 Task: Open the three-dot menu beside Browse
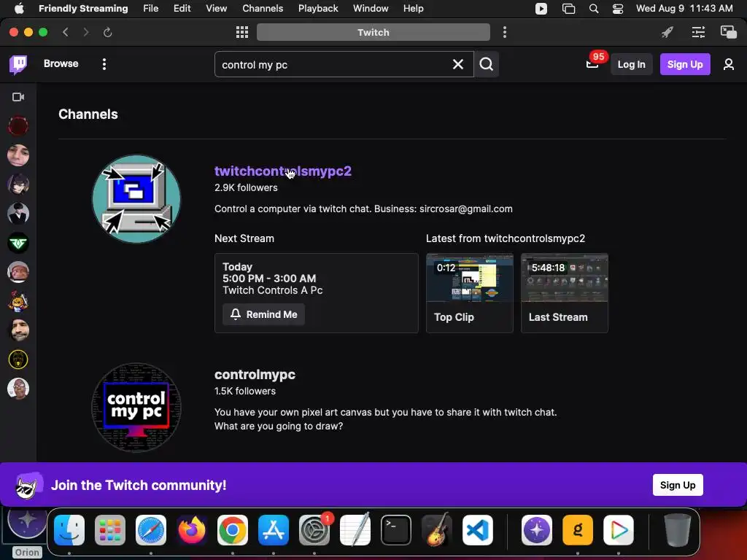click(x=104, y=64)
